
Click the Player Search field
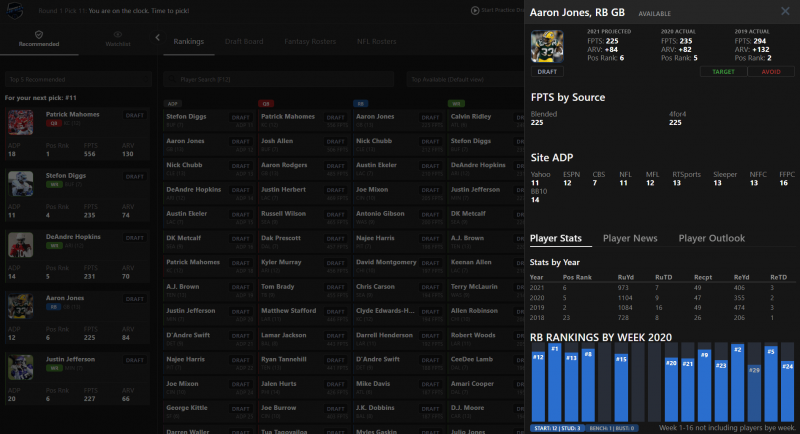(x=279, y=80)
